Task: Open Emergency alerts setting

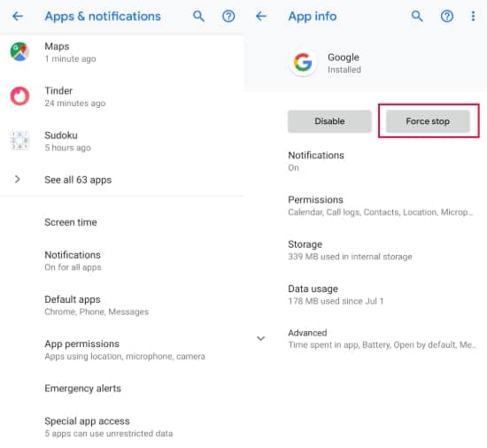Action: coord(122,388)
